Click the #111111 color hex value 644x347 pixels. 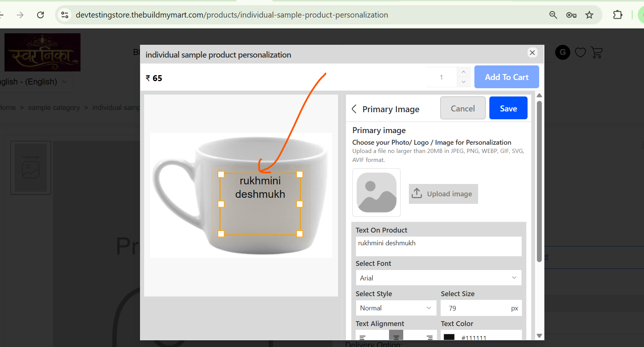tap(474, 338)
